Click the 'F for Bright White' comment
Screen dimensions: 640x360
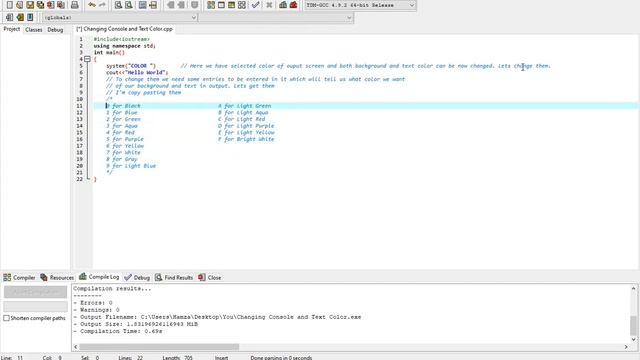pyautogui.click(x=246, y=139)
